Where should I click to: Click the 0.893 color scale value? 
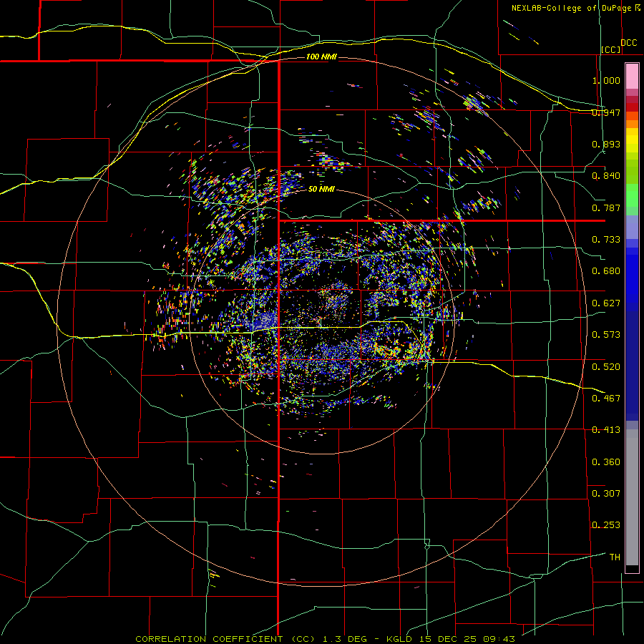[x=606, y=144]
